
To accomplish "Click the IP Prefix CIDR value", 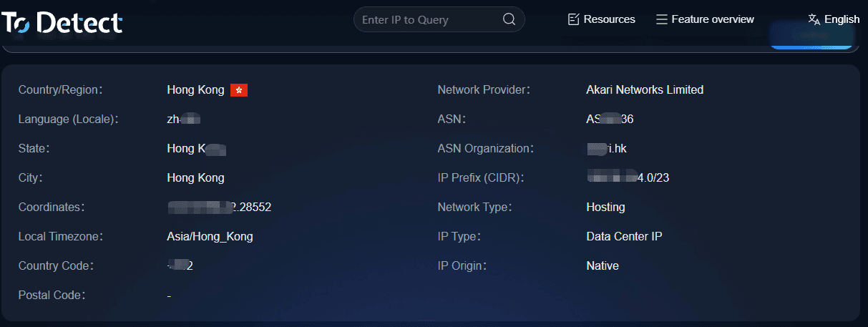I will tap(628, 177).
